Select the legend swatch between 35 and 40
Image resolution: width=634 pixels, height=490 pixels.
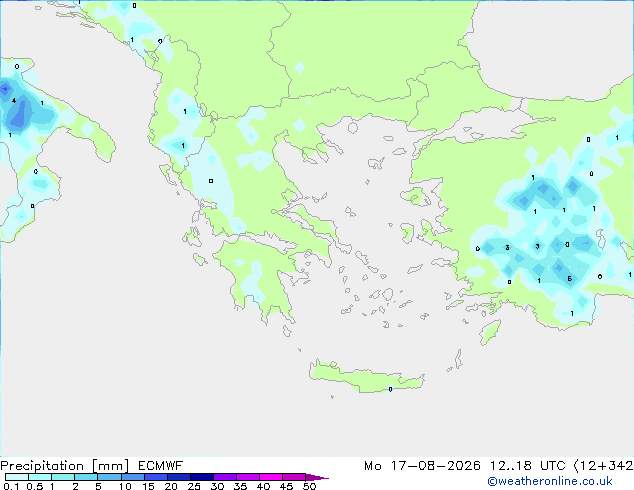(248, 477)
